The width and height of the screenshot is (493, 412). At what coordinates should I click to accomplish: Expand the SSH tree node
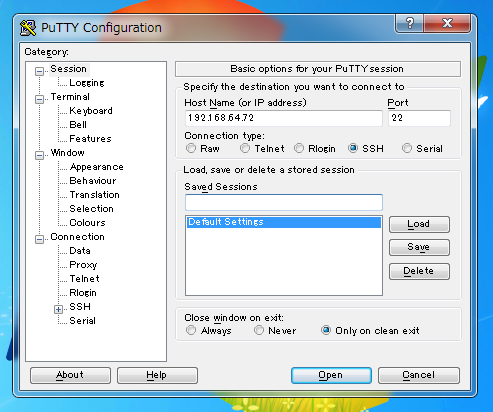coord(58,309)
